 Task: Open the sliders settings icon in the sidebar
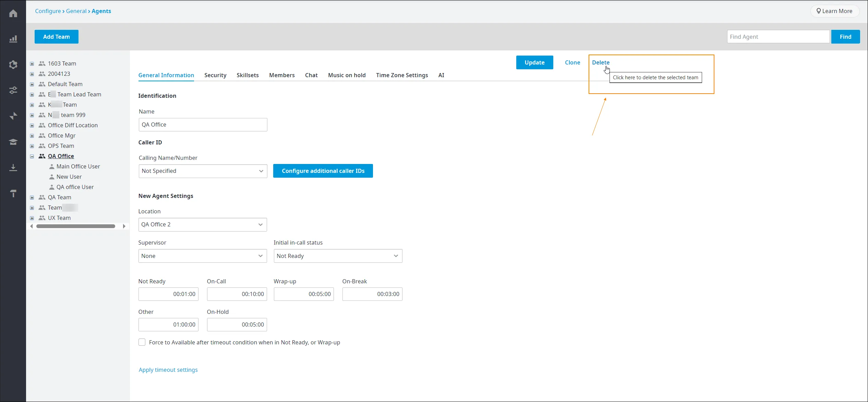pyautogui.click(x=13, y=90)
